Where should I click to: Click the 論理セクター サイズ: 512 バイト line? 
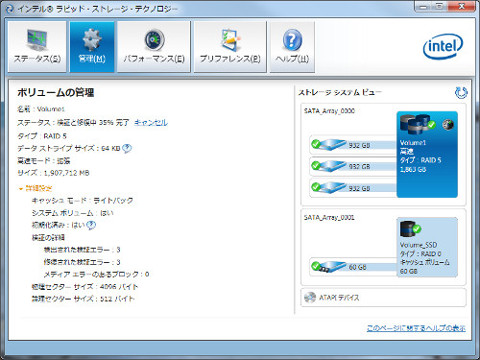pyautogui.click(x=83, y=299)
